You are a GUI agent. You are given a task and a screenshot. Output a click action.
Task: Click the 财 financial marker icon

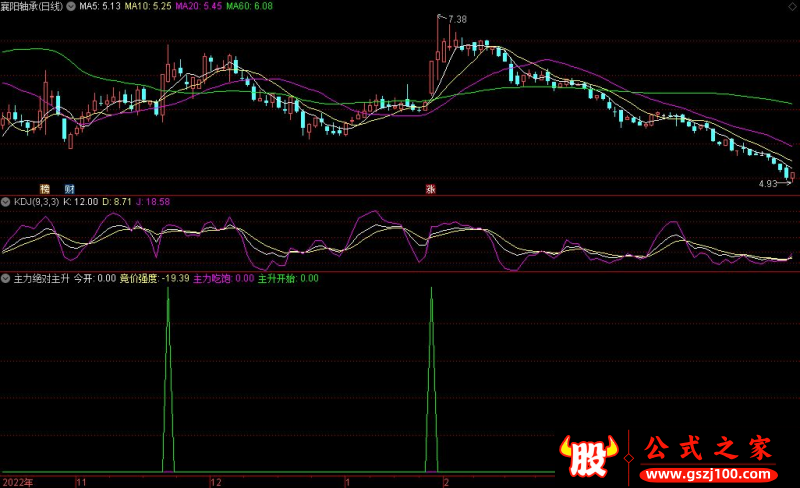pyautogui.click(x=69, y=188)
